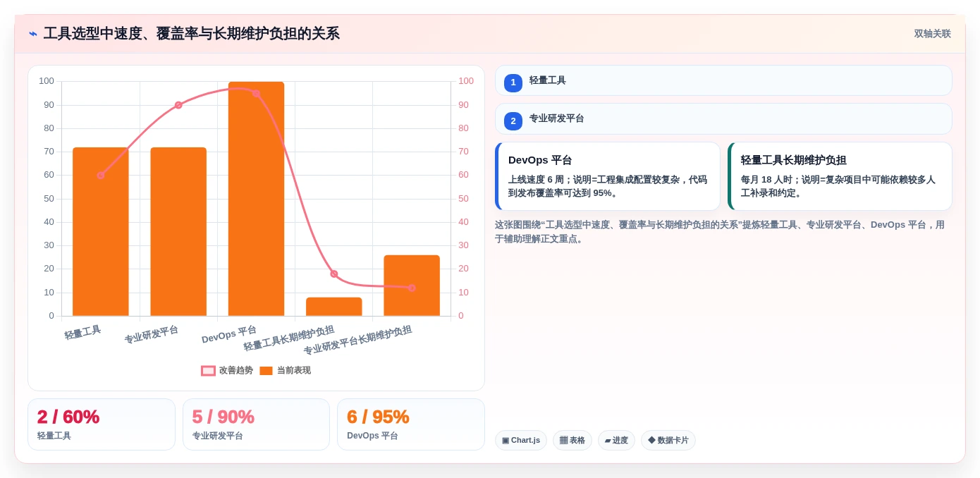Click the 上线速度 6 周 description text
The image size is (980, 478).
pyautogui.click(x=608, y=186)
